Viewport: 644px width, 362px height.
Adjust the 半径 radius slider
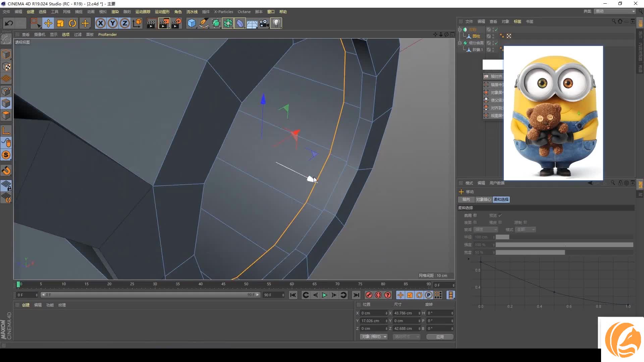[564, 237]
